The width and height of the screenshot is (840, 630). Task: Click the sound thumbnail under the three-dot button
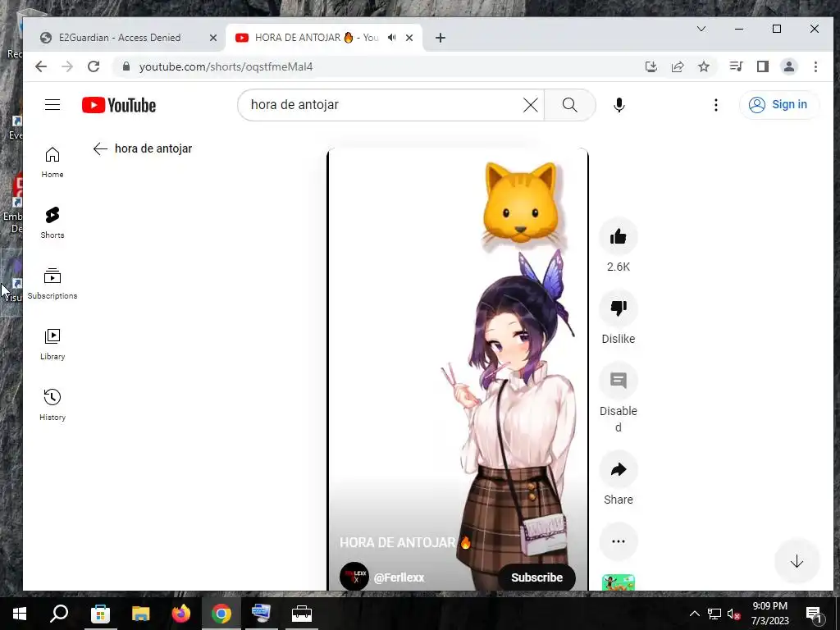pyautogui.click(x=619, y=583)
